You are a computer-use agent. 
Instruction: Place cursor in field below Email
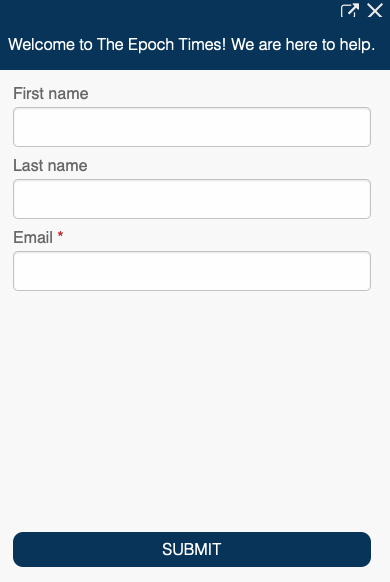[192, 271]
